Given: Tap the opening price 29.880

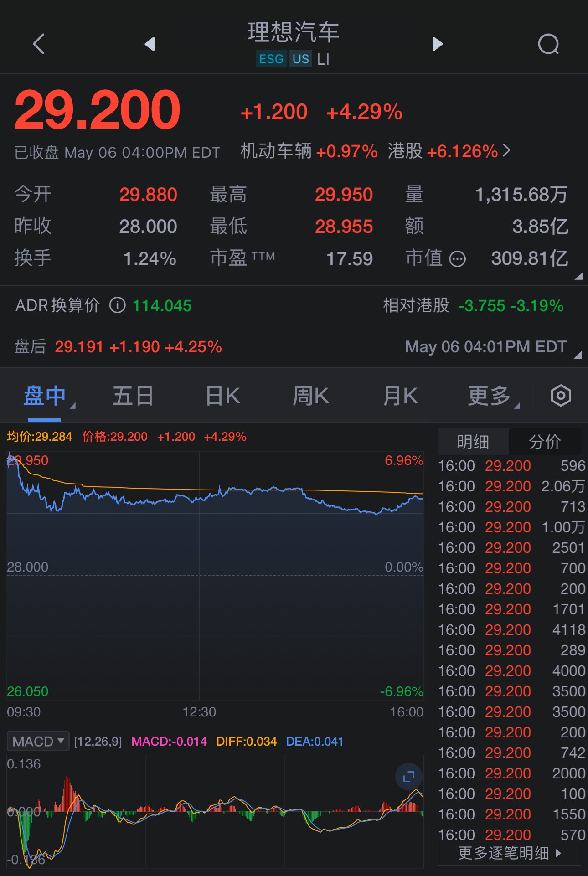Looking at the screenshot, I should click(x=148, y=195).
